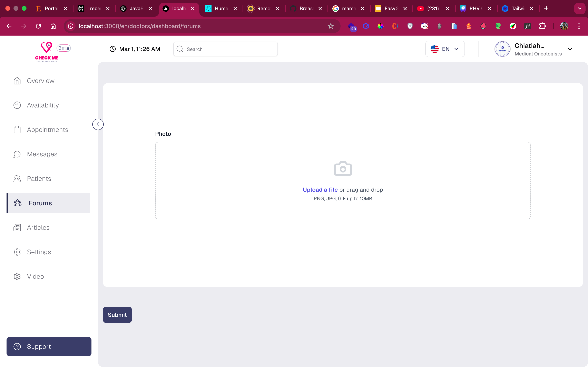Bookmark this page with star icon
The image size is (588, 367).
[x=331, y=26]
